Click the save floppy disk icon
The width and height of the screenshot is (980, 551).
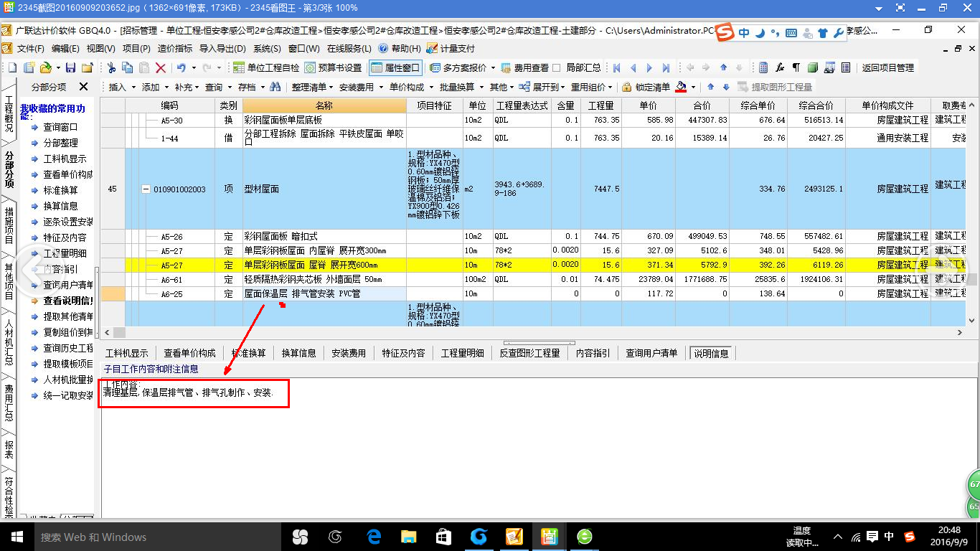pyautogui.click(x=70, y=67)
